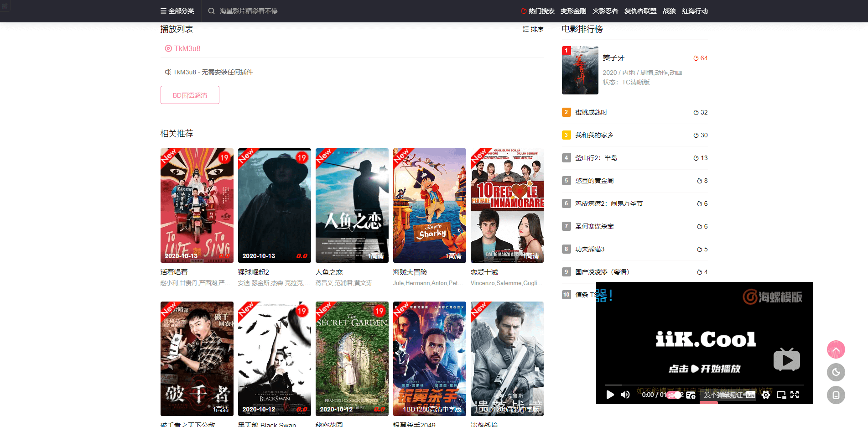This screenshot has width=868, height=427.
Task: Enter fullscreen in the mini player
Action: click(x=795, y=395)
